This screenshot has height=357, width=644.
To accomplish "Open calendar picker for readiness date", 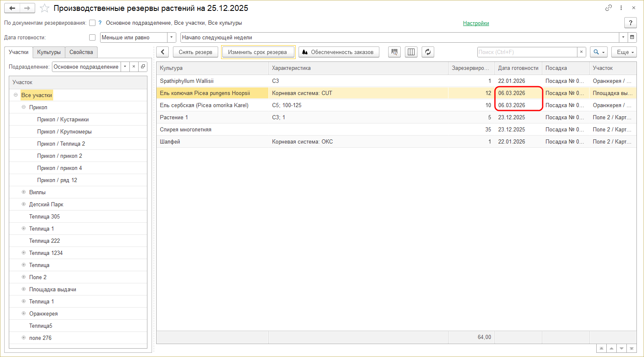I will click(x=632, y=37).
